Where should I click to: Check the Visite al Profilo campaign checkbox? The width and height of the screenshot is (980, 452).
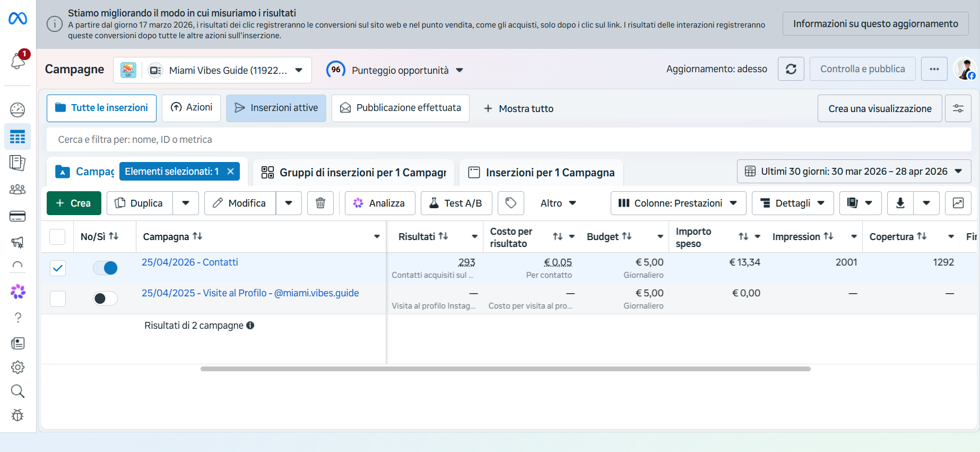point(58,299)
